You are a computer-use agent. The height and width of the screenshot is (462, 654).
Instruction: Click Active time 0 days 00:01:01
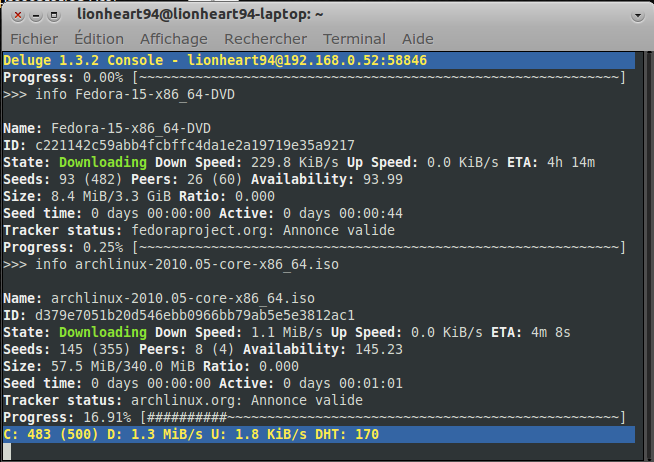click(x=343, y=384)
